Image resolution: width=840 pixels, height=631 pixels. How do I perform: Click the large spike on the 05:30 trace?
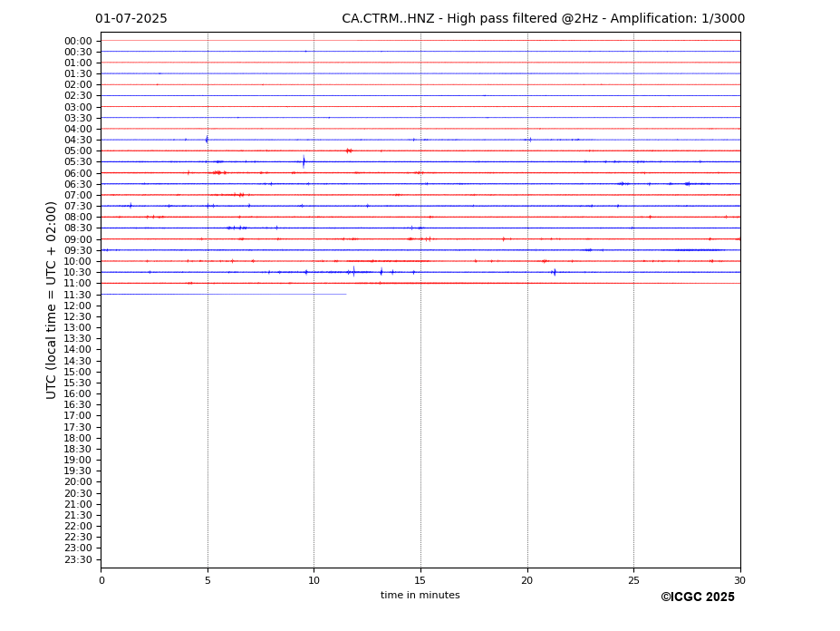pyautogui.click(x=304, y=161)
